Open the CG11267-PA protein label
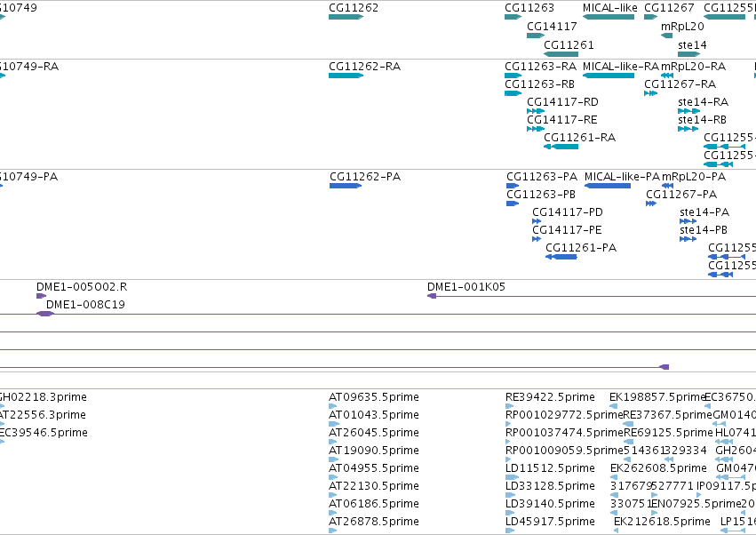This screenshot has height=535, width=756. tap(681, 195)
